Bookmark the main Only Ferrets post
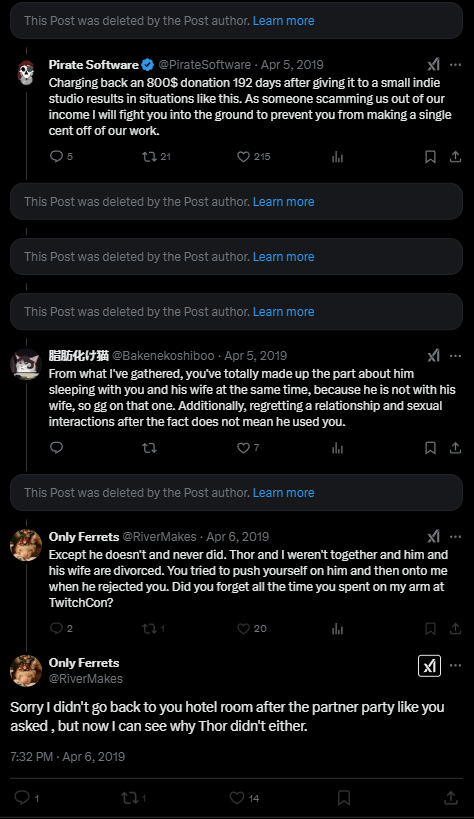The width and height of the screenshot is (474, 819). click(343, 798)
